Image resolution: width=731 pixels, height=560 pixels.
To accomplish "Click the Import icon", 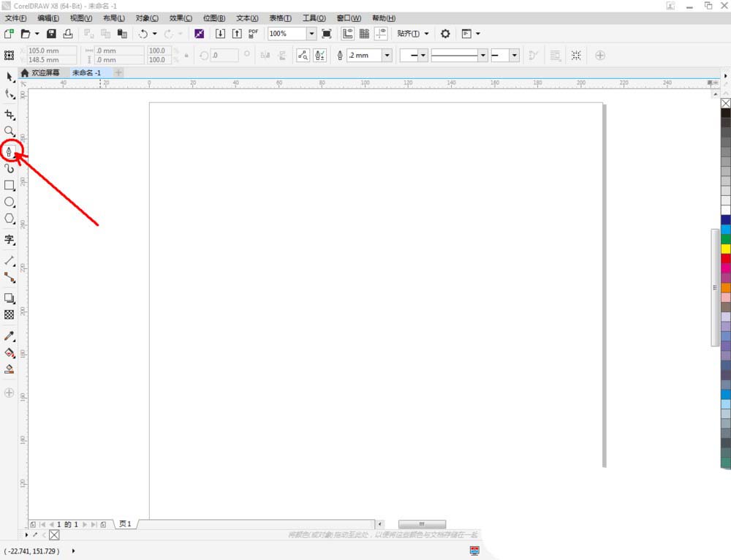I will [220, 34].
